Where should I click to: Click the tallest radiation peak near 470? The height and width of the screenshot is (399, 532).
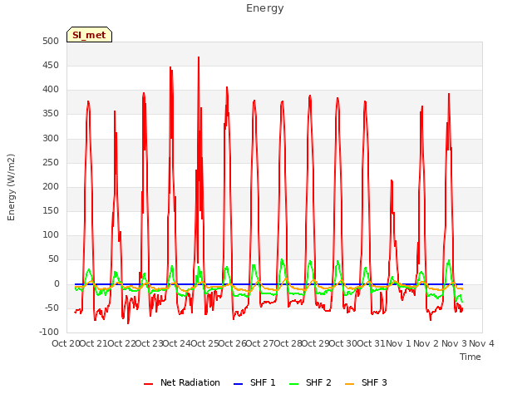click(199, 57)
